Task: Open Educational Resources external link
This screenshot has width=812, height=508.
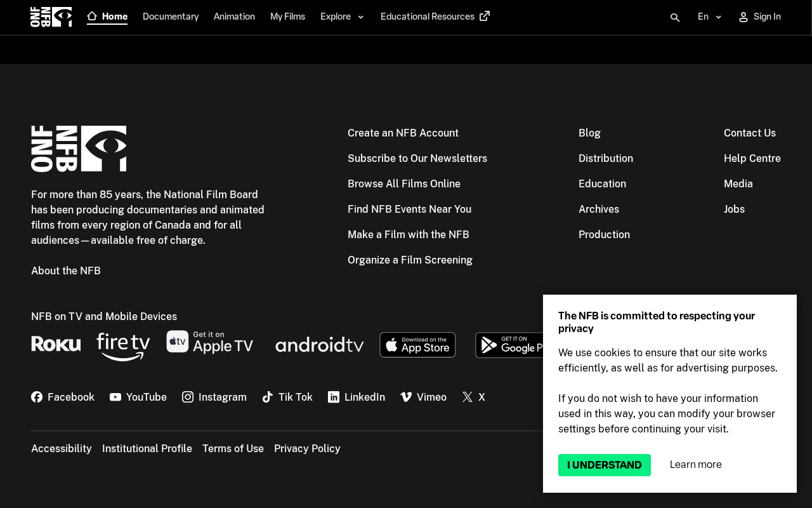Action: tap(435, 17)
